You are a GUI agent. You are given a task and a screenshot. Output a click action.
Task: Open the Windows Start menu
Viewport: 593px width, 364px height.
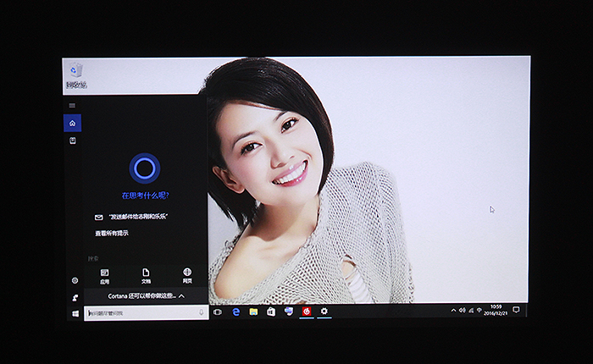click(x=75, y=313)
